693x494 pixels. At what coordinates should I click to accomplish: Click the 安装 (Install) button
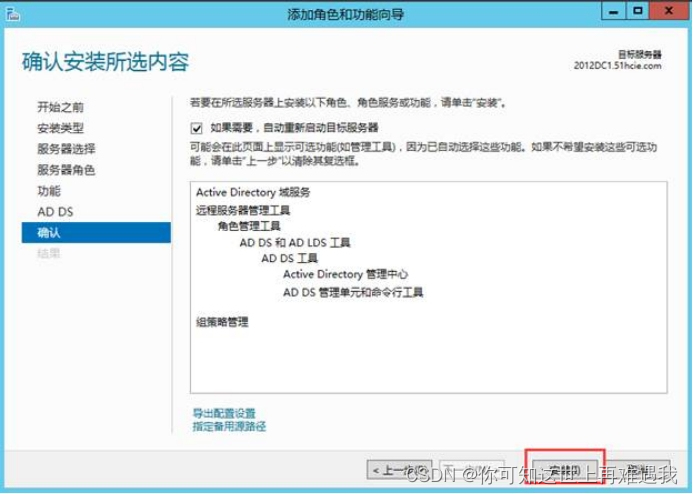click(565, 470)
